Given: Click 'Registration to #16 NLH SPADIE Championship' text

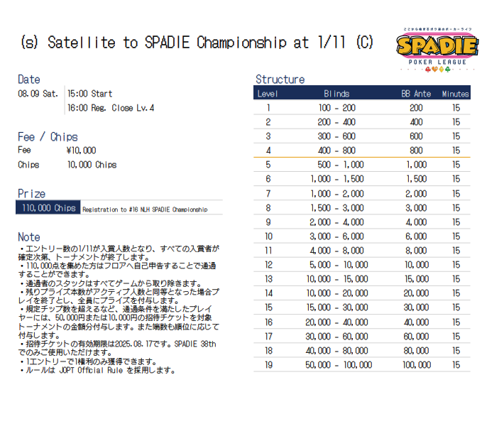Looking at the screenshot, I should (145, 209).
